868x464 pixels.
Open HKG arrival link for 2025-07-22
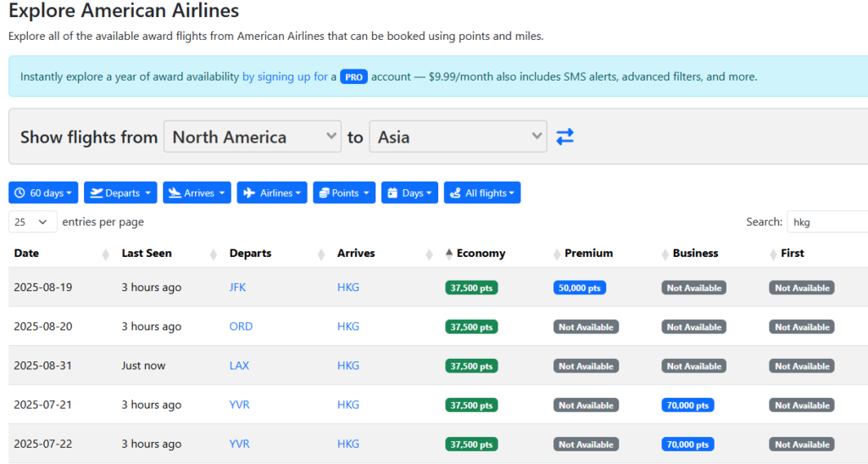348,444
